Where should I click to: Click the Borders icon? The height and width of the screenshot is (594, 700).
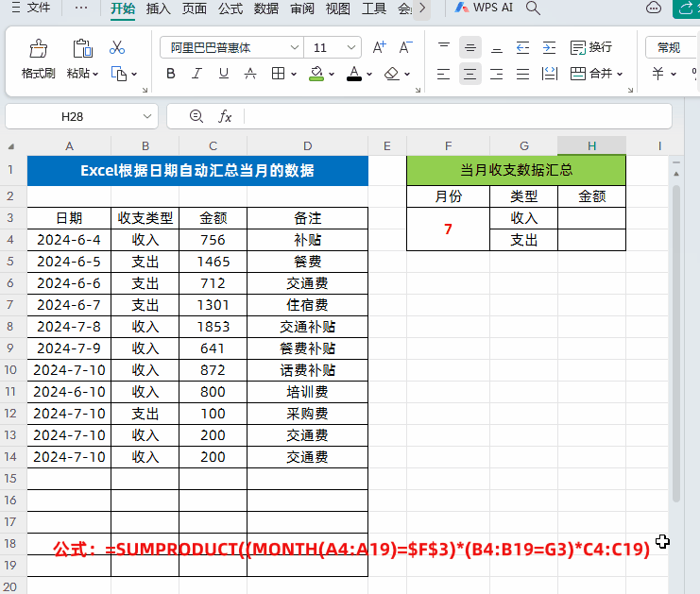pos(278,74)
